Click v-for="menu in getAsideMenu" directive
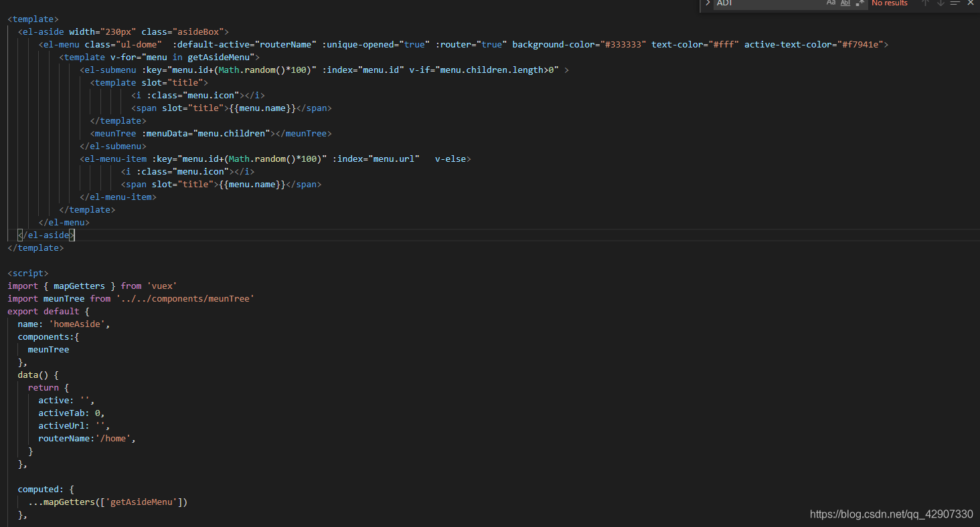 pyautogui.click(x=183, y=57)
